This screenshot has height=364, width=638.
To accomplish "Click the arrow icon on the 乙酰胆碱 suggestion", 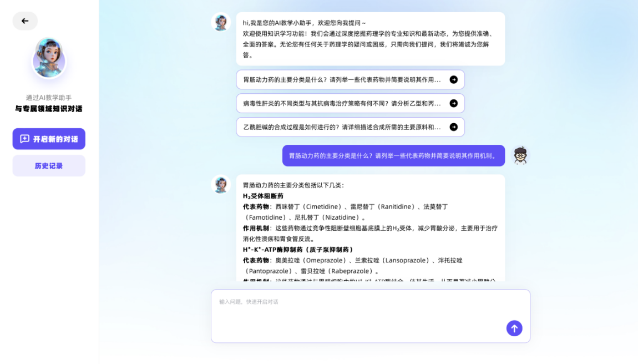I will coord(453,127).
